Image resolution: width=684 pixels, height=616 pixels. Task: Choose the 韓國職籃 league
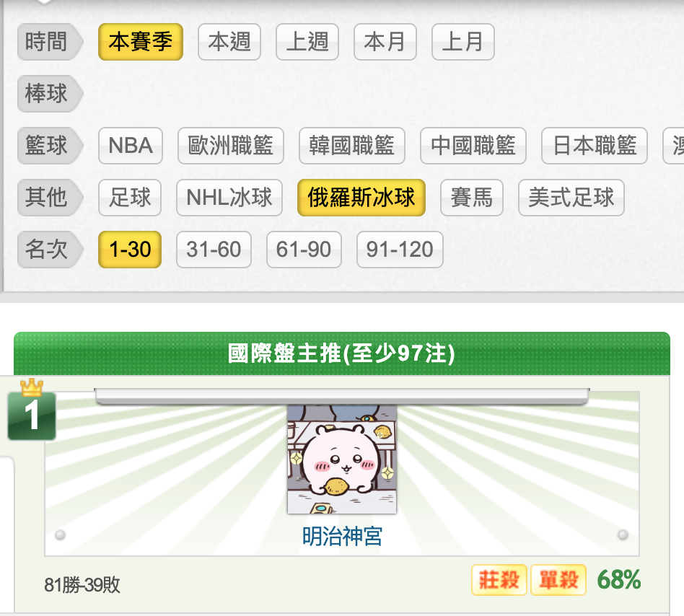[352, 146]
